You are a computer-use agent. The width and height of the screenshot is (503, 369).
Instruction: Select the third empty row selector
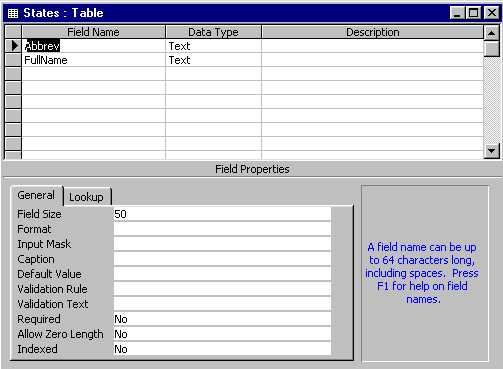(x=13, y=102)
